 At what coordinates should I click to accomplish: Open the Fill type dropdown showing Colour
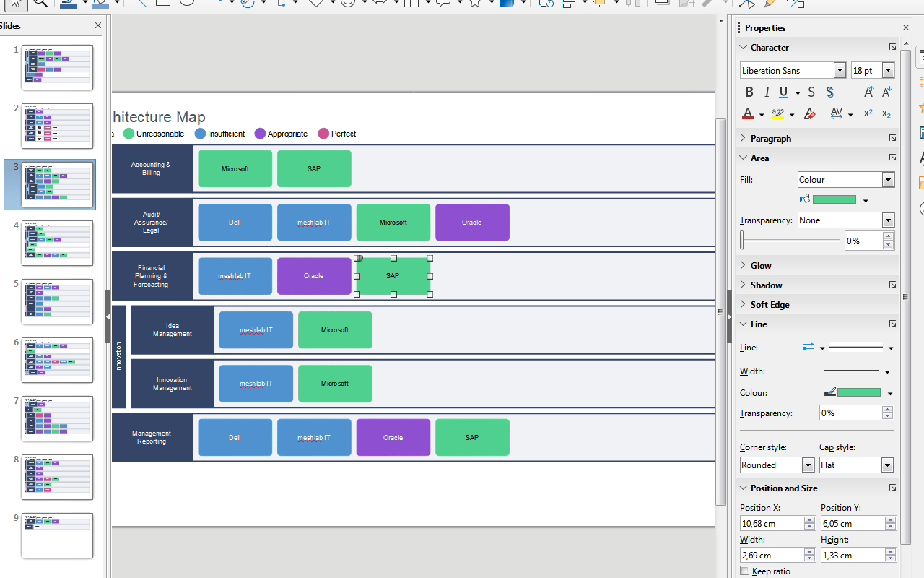click(846, 180)
